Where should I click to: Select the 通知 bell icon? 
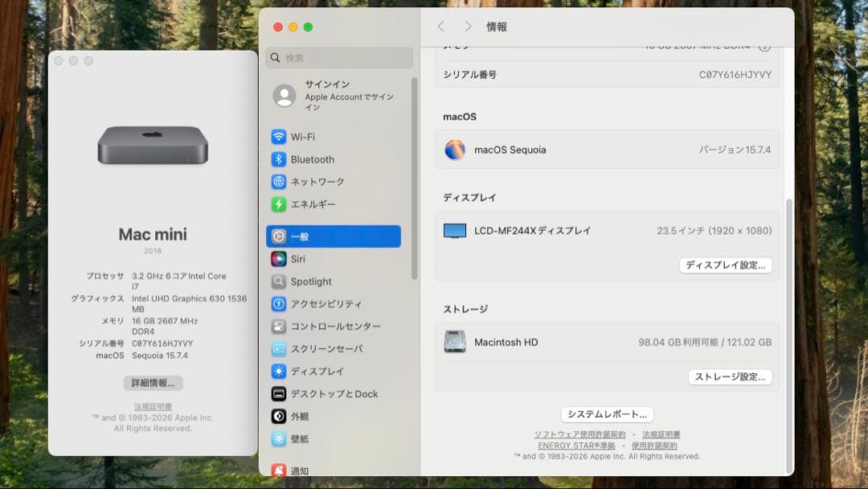point(278,471)
